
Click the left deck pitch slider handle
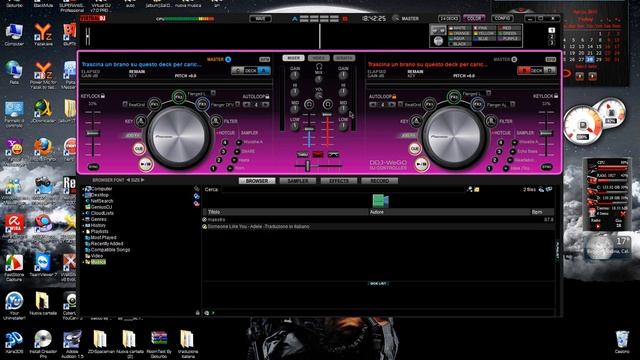click(x=93, y=133)
